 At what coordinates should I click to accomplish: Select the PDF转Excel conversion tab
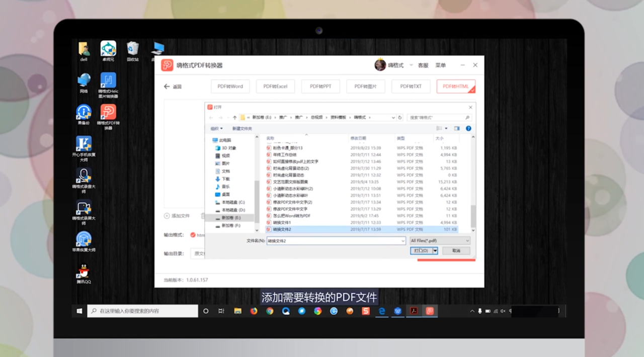coord(275,86)
